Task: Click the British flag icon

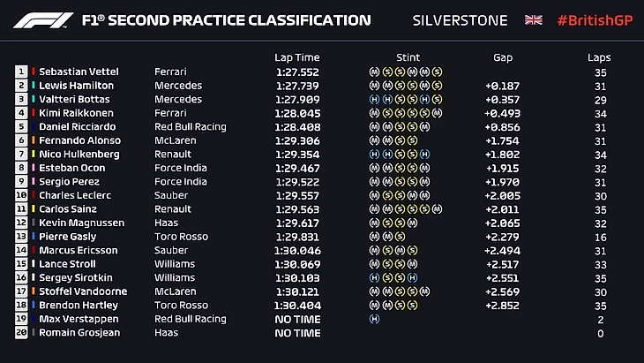Action: point(534,20)
